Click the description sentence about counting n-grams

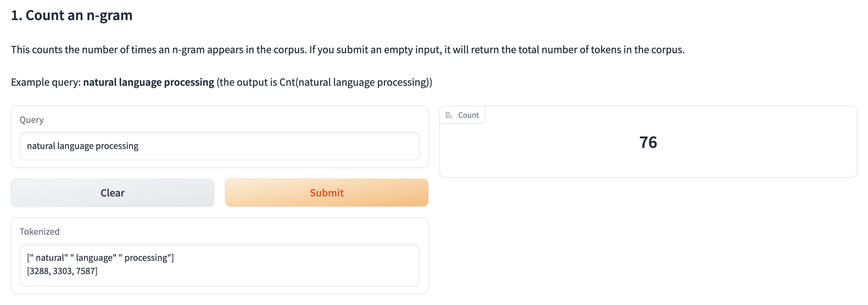tap(158, 50)
